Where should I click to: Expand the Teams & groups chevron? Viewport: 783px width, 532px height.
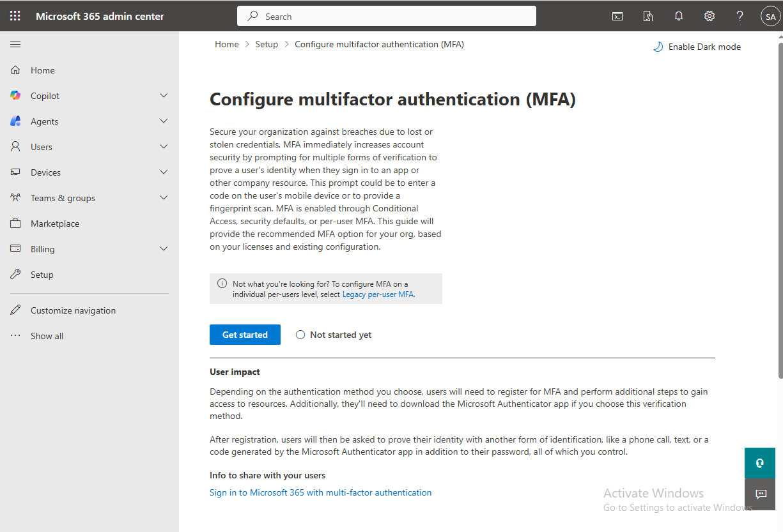tap(164, 197)
